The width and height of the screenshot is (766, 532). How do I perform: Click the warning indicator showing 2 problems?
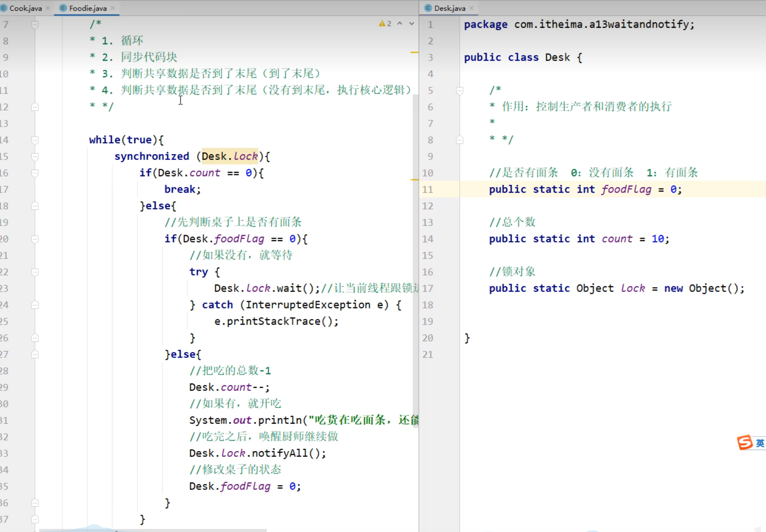(x=385, y=24)
